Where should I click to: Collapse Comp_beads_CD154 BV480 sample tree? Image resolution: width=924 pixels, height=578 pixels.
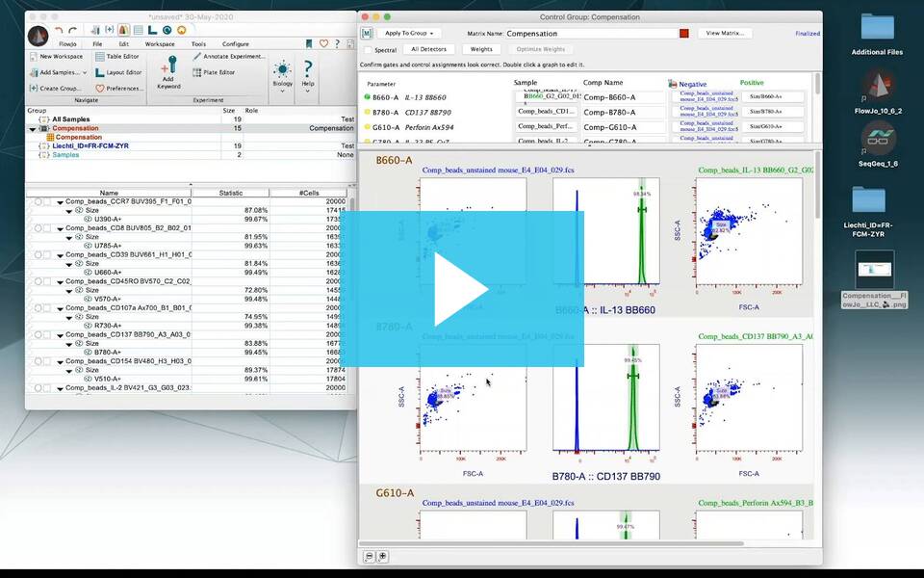tap(60, 361)
